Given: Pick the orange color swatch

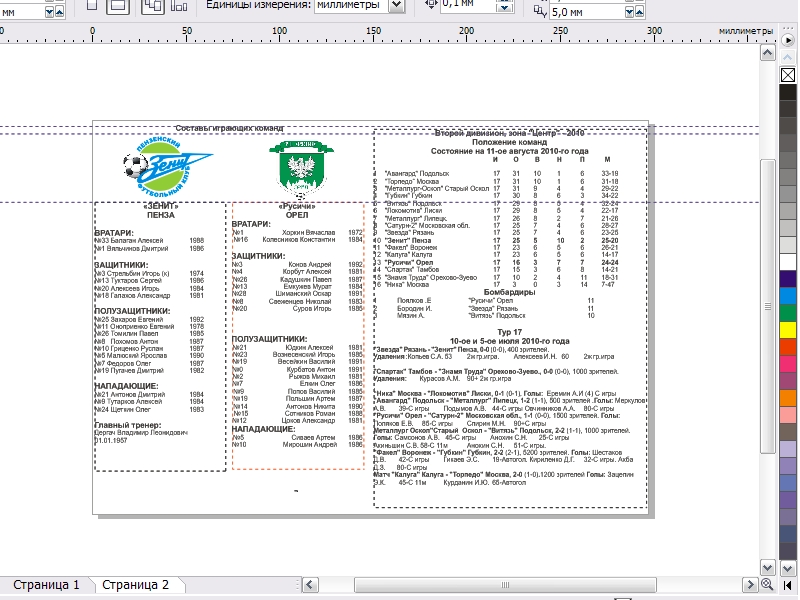Looking at the screenshot, I should [788, 397].
